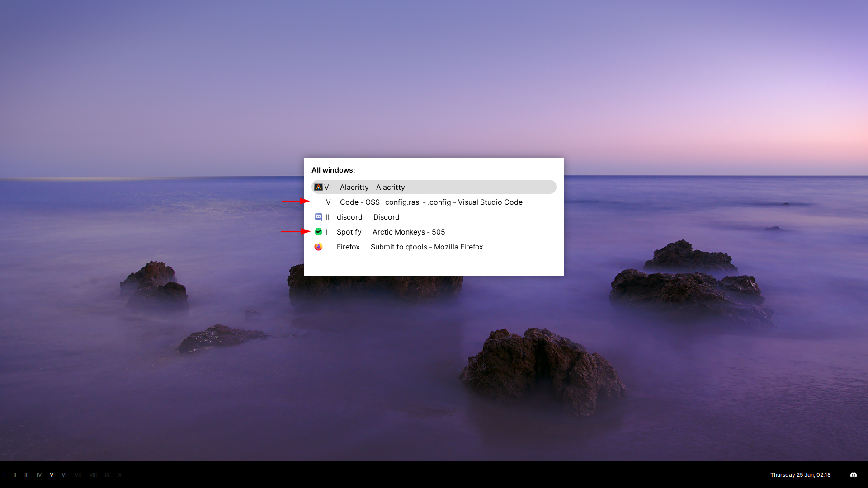Click the Firefox icon in window list
The width and height of the screenshot is (868, 488).
pos(318,247)
